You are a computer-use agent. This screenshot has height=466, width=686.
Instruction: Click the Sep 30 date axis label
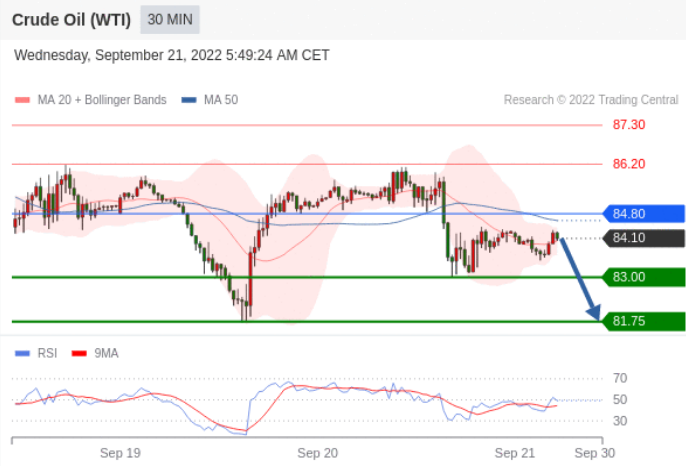pos(595,453)
